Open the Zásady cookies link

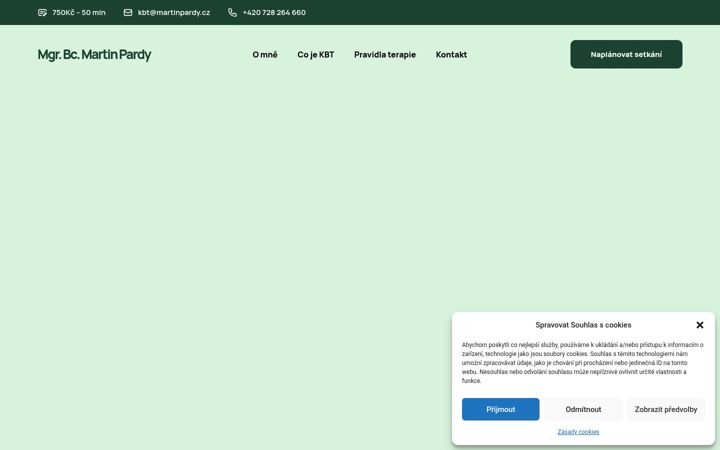[x=578, y=432]
